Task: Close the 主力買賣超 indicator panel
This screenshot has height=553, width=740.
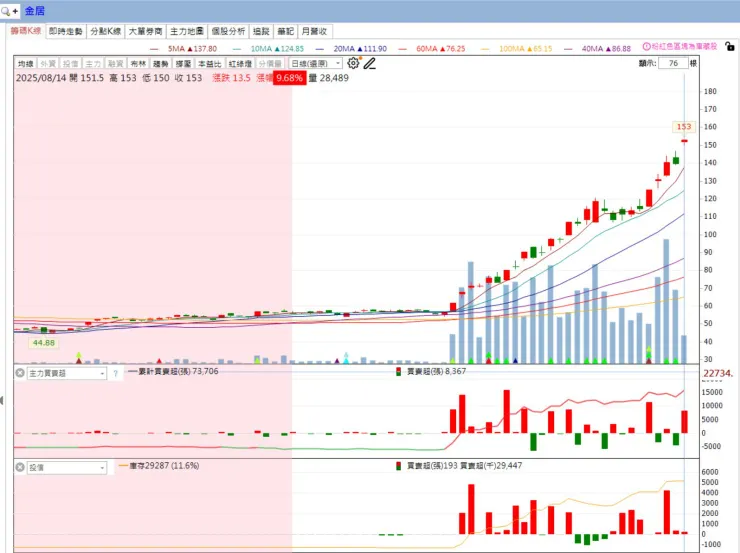Action: (20, 373)
